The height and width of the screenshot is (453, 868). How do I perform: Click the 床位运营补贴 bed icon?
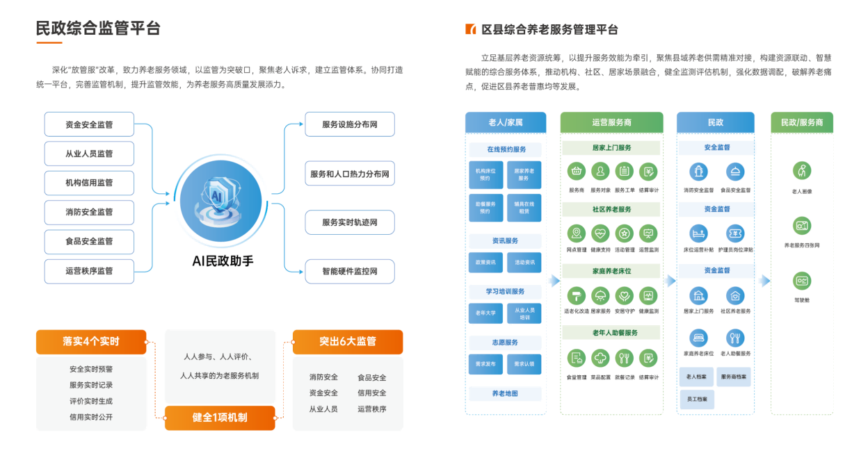pyautogui.click(x=698, y=233)
